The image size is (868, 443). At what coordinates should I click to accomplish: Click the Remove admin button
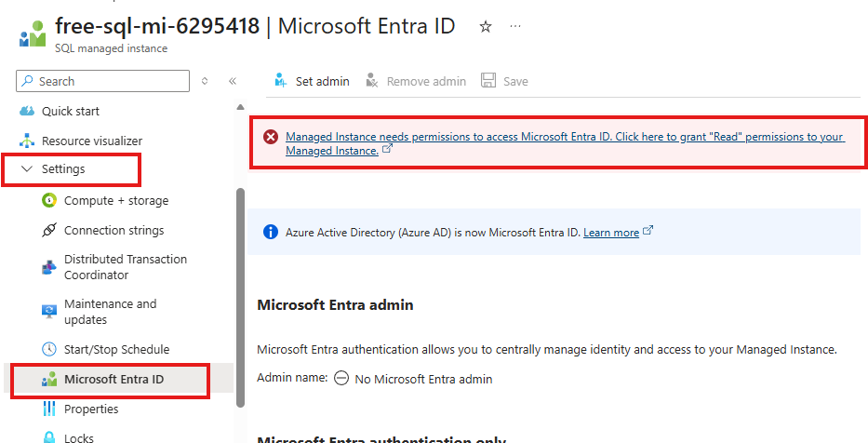pos(416,81)
